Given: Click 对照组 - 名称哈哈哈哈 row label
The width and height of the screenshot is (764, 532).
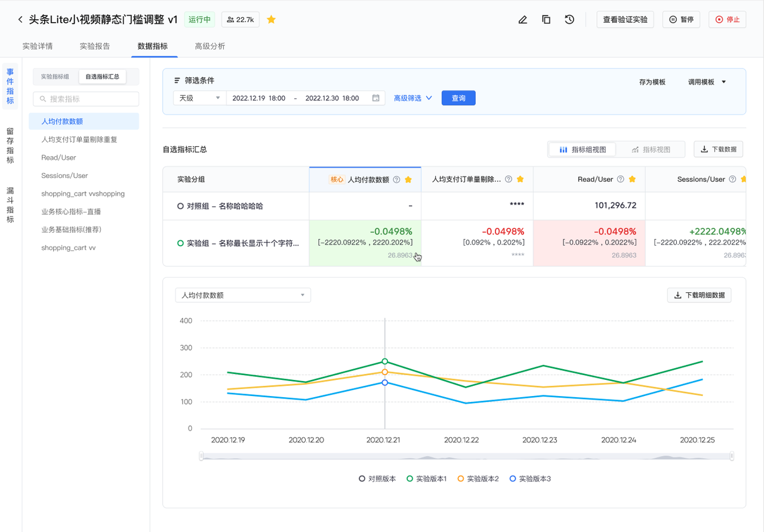Looking at the screenshot, I should tap(224, 206).
